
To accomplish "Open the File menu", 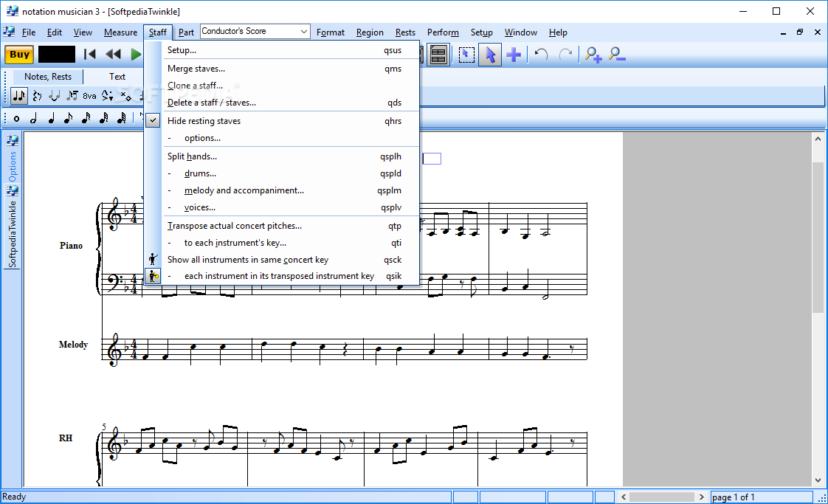I will click(x=29, y=32).
